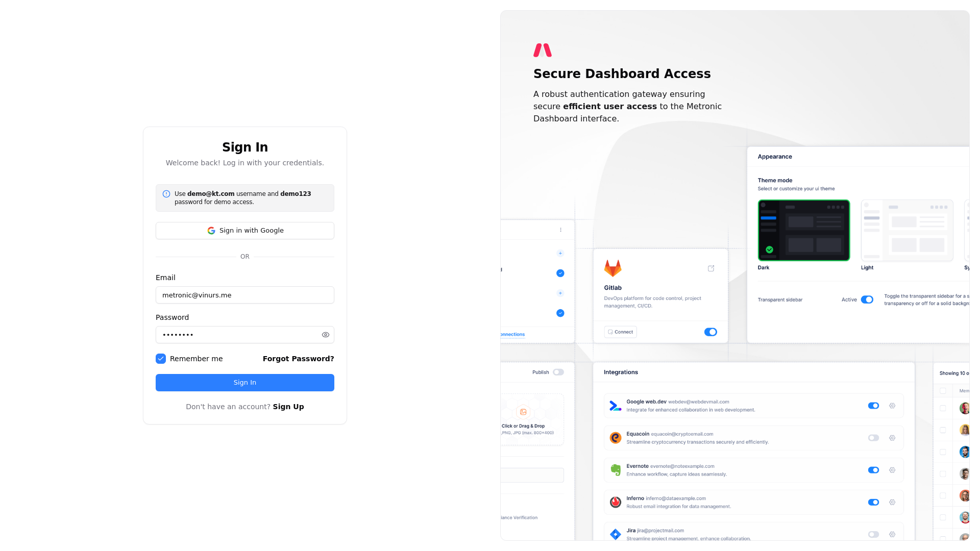
Task: Click the demo@kt.com text
Action: 211,194
